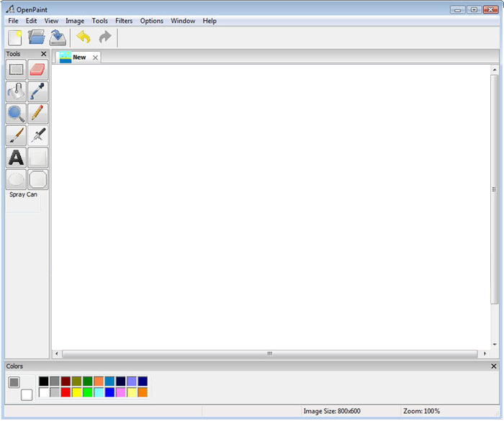
Task: Pick the top-row orange swatch
Action: point(99,381)
